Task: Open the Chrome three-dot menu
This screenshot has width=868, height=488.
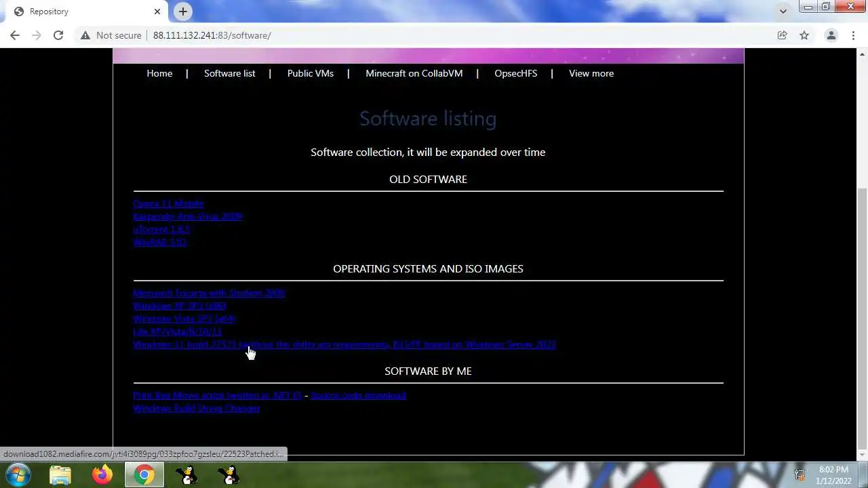Action: tap(852, 35)
